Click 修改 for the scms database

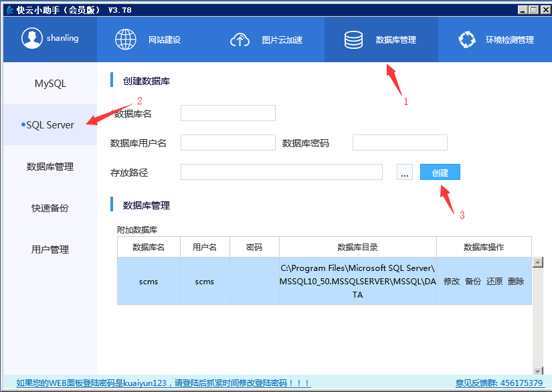point(452,282)
